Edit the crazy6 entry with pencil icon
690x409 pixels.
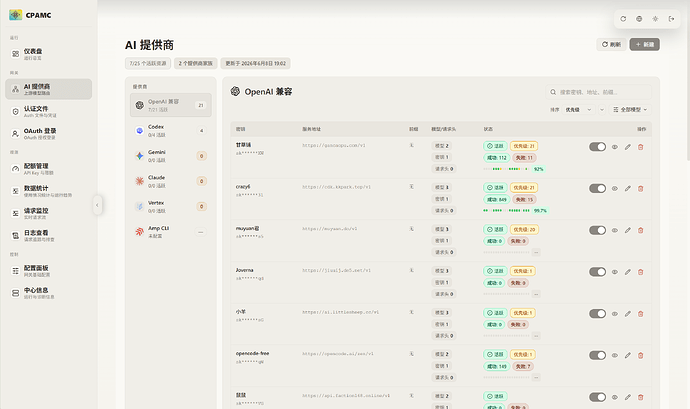tap(628, 188)
